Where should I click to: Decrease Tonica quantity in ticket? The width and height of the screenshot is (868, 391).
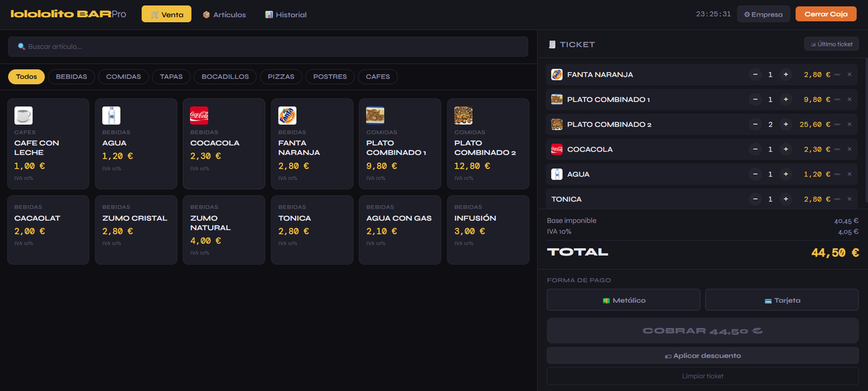pos(755,199)
